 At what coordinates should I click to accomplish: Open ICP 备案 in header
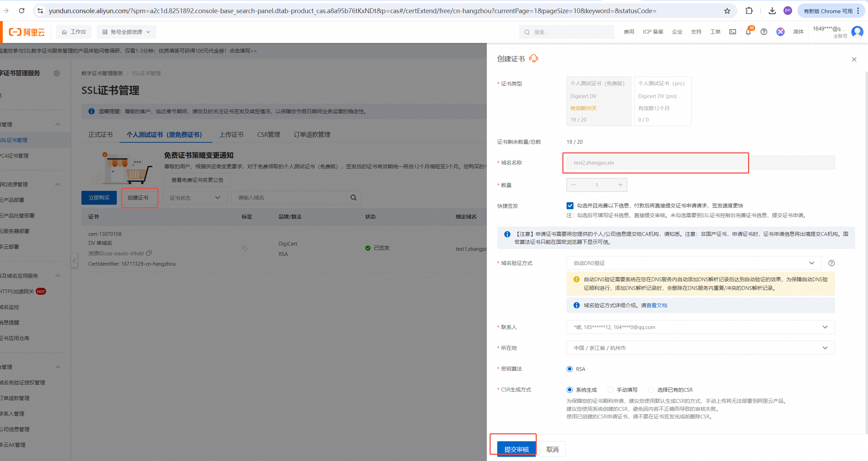point(653,32)
